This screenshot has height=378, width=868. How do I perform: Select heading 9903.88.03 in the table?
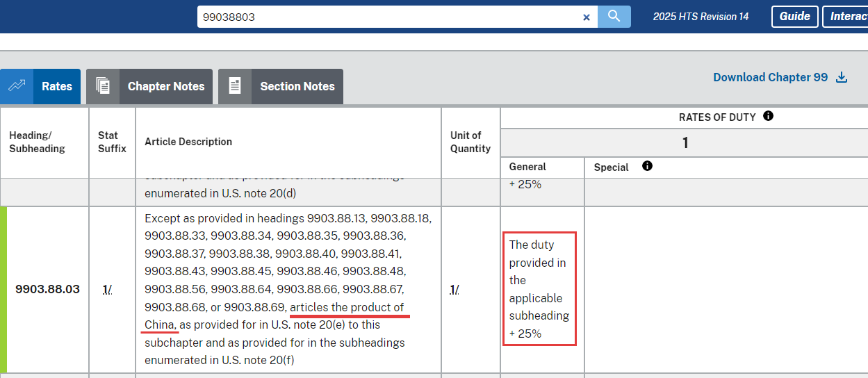coord(47,289)
